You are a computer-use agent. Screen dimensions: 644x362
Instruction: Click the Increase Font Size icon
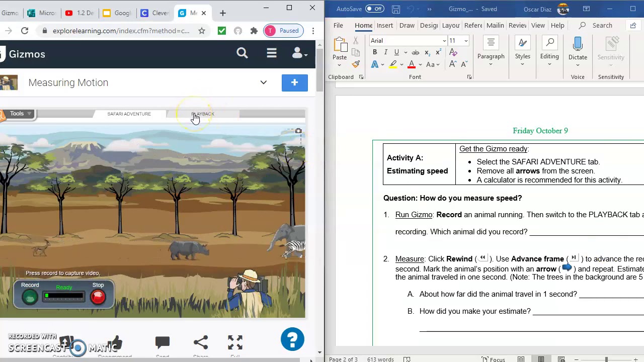click(x=453, y=64)
